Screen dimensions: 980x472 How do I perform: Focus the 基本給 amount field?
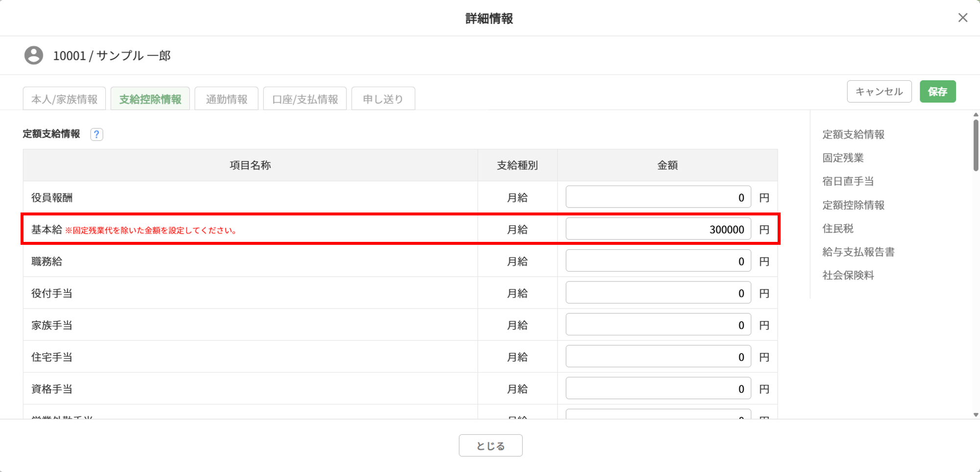(x=658, y=229)
